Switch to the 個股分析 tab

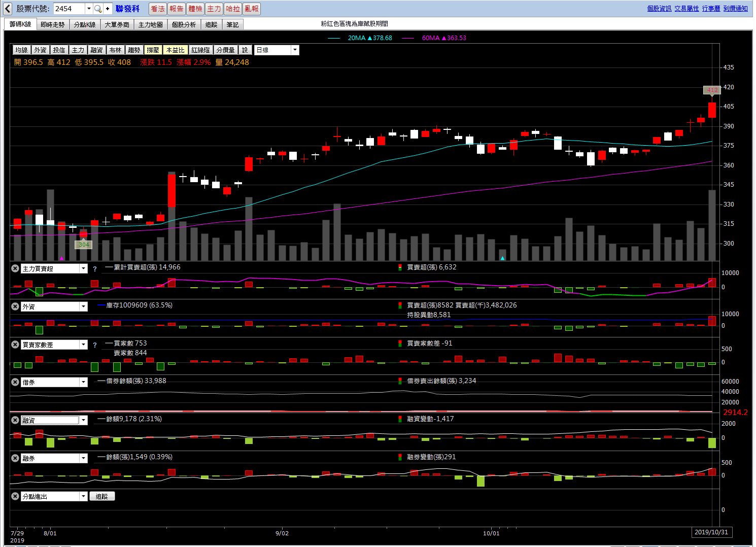(184, 24)
